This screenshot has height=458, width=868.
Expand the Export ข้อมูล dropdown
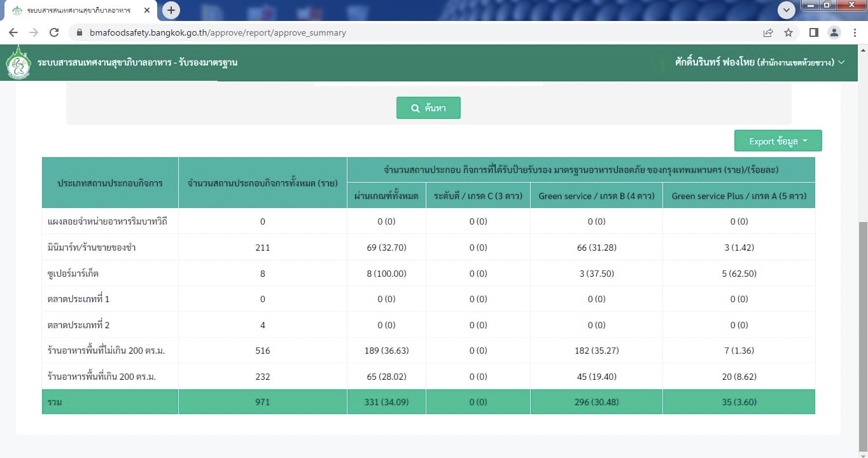coord(778,141)
